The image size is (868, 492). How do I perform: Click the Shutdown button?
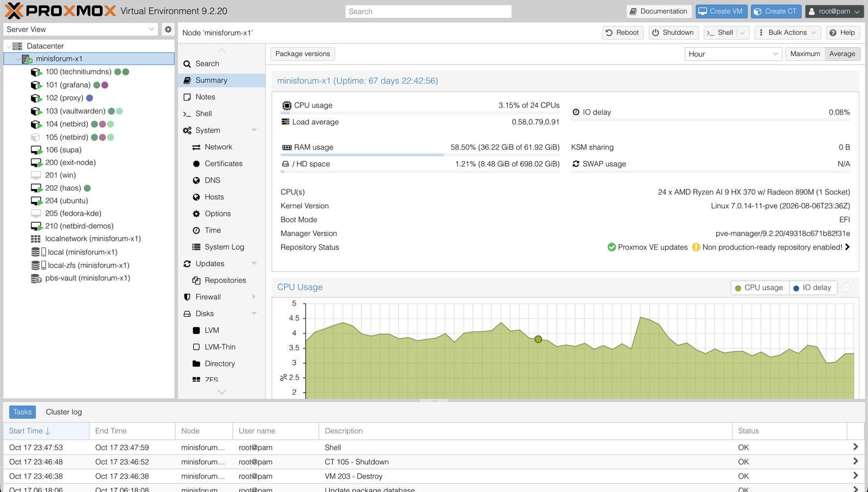click(673, 33)
